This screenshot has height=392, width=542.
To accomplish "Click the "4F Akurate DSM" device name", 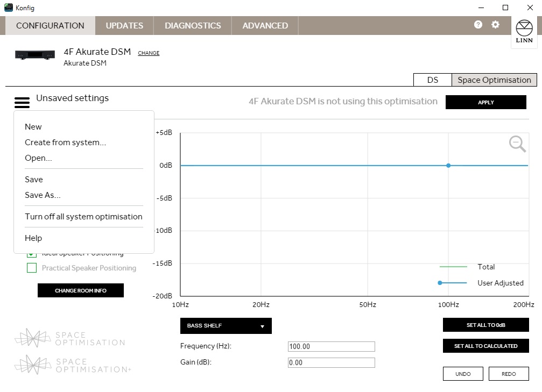I will tap(97, 52).
